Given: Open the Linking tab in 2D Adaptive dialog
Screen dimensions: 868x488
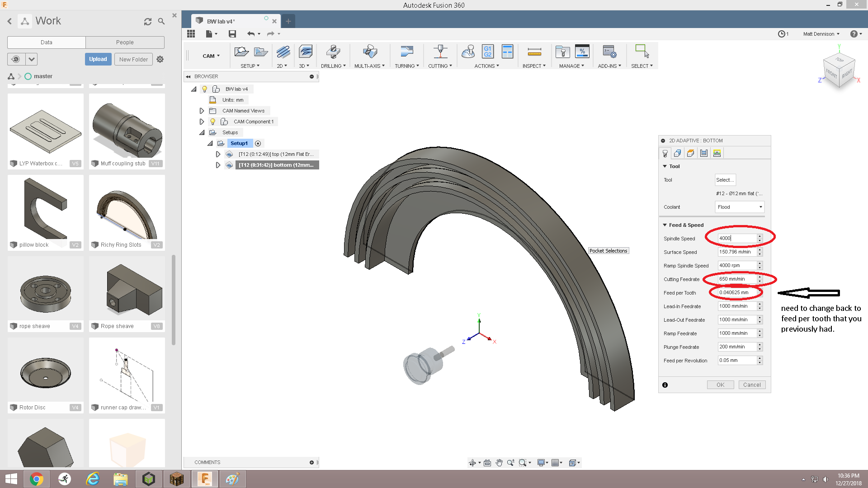Looking at the screenshot, I should (x=717, y=154).
